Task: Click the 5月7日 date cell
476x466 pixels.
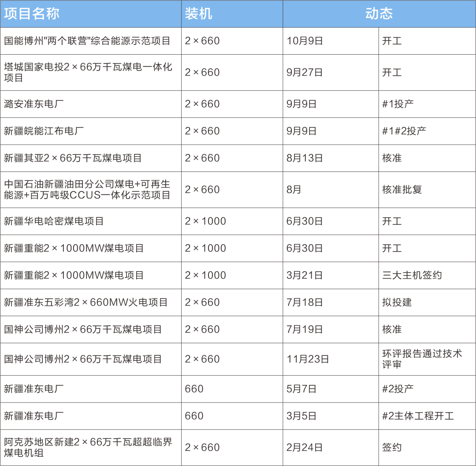Action: [331, 389]
